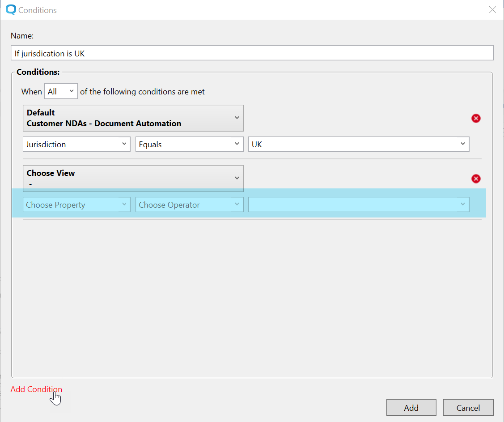The image size is (504, 422).
Task: Open the When 'All' match dropdown
Action: [x=61, y=91]
